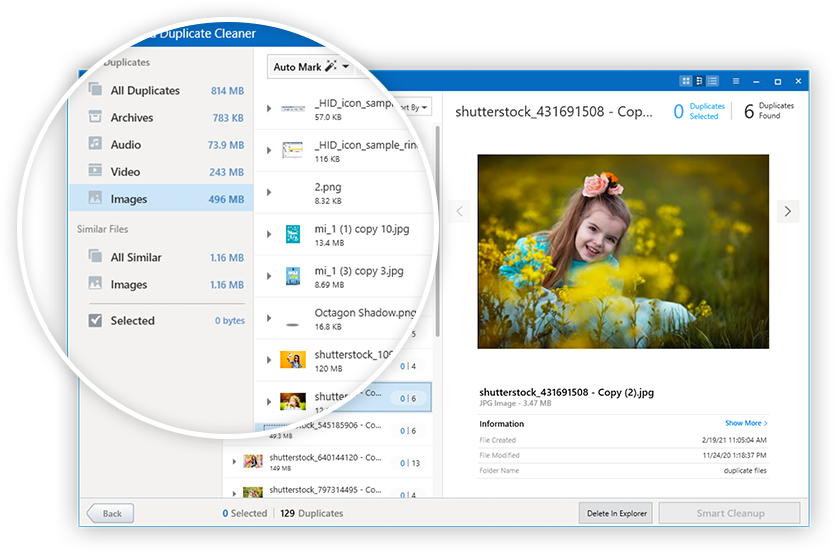
Task: Expand the Octagon Shadow.png group
Action: 269,318
